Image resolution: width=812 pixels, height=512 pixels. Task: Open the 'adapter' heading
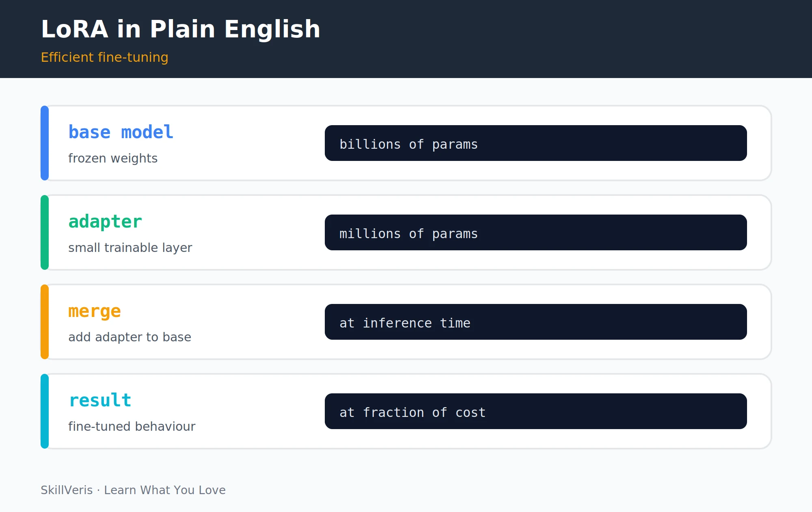(x=105, y=222)
